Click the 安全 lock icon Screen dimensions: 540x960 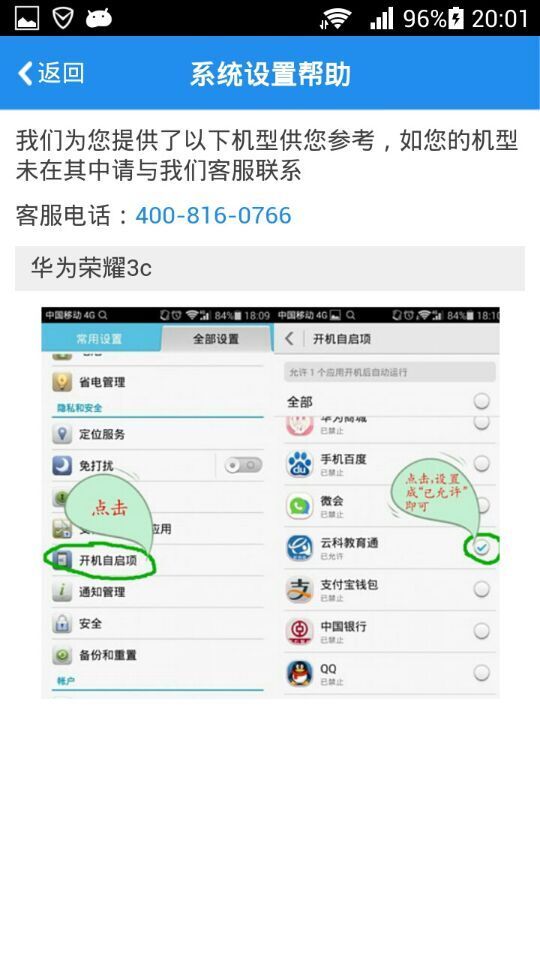pyautogui.click(x=62, y=623)
